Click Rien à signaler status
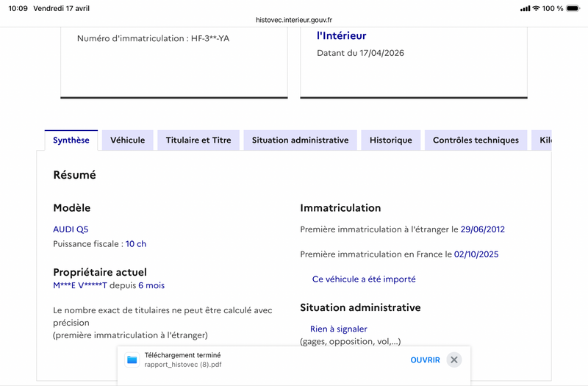588x386 pixels. tap(339, 329)
